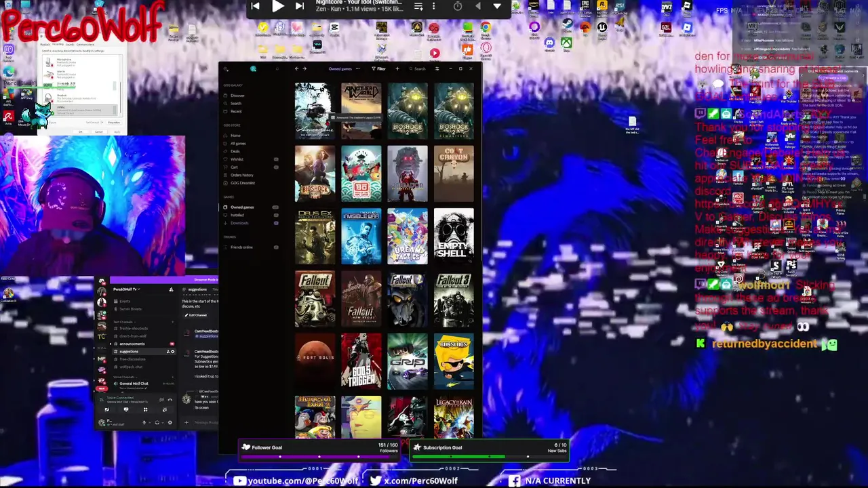Open GOG Galaxy settings gear icon
The image size is (868, 488).
pyautogui.click(x=226, y=68)
